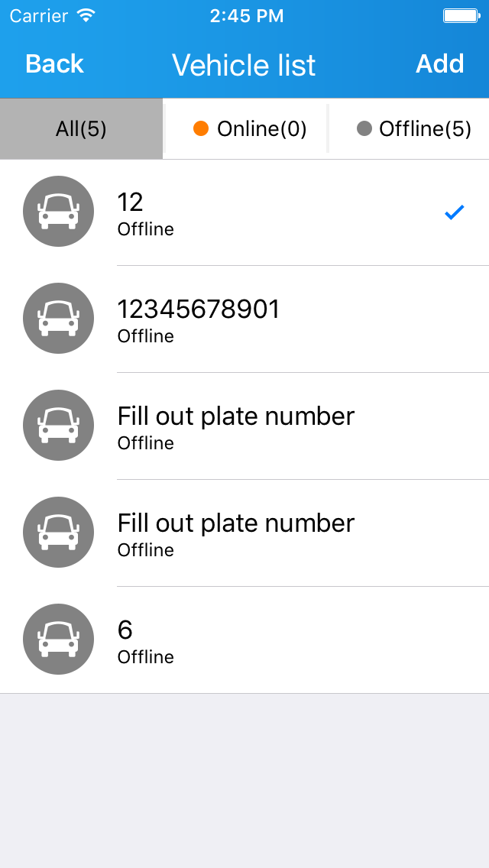Tap the Wi-Fi signal icon

pyautogui.click(x=86, y=15)
